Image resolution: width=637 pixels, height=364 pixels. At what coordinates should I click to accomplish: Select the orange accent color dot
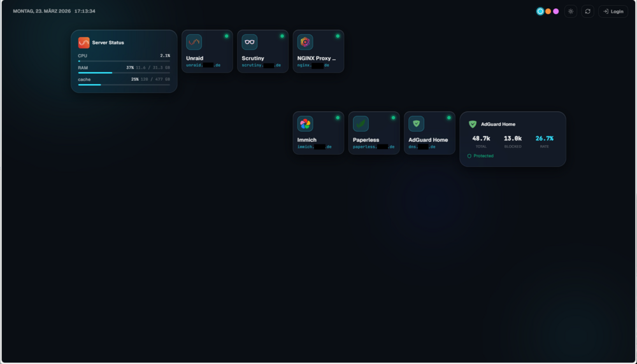(548, 11)
